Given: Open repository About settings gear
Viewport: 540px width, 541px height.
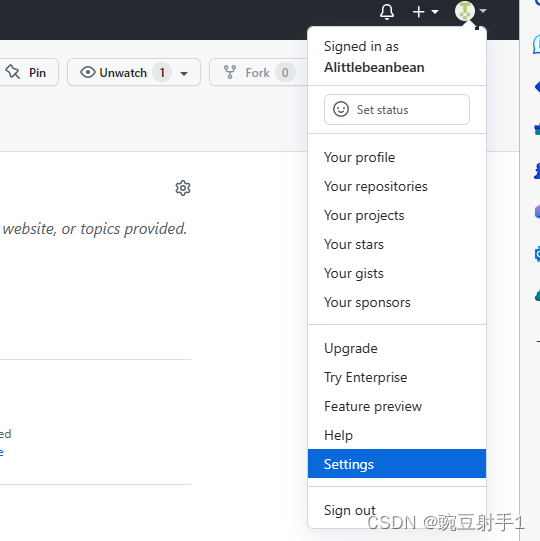Looking at the screenshot, I should [183, 188].
